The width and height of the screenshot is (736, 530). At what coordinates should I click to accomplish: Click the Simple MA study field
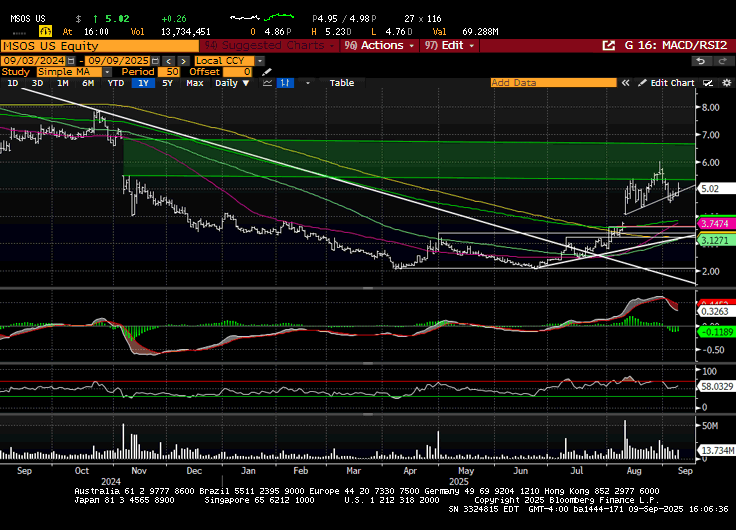pyautogui.click(x=69, y=72)
